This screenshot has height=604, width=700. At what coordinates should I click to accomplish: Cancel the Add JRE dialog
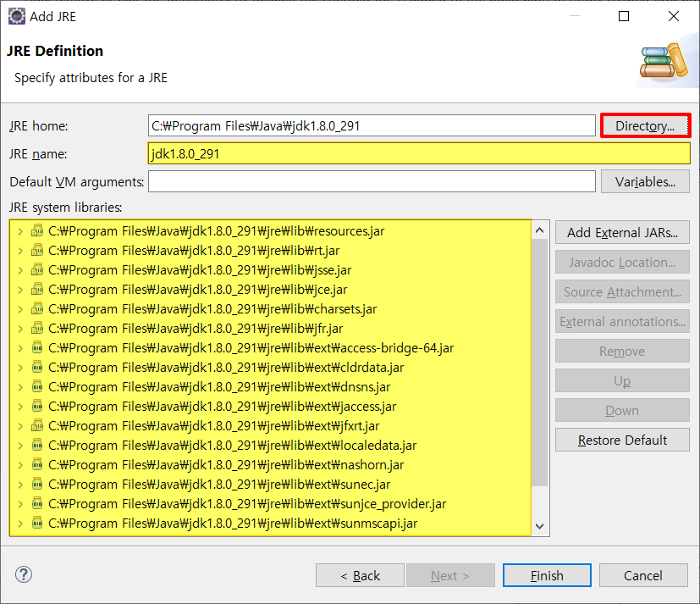pos(642,575)
